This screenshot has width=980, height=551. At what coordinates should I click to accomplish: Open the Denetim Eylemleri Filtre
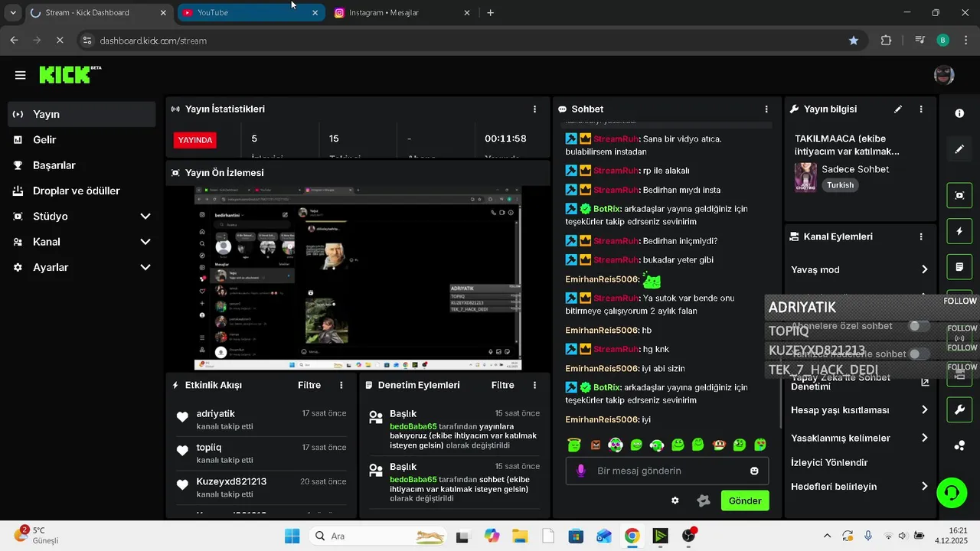[x=503, y=385]
